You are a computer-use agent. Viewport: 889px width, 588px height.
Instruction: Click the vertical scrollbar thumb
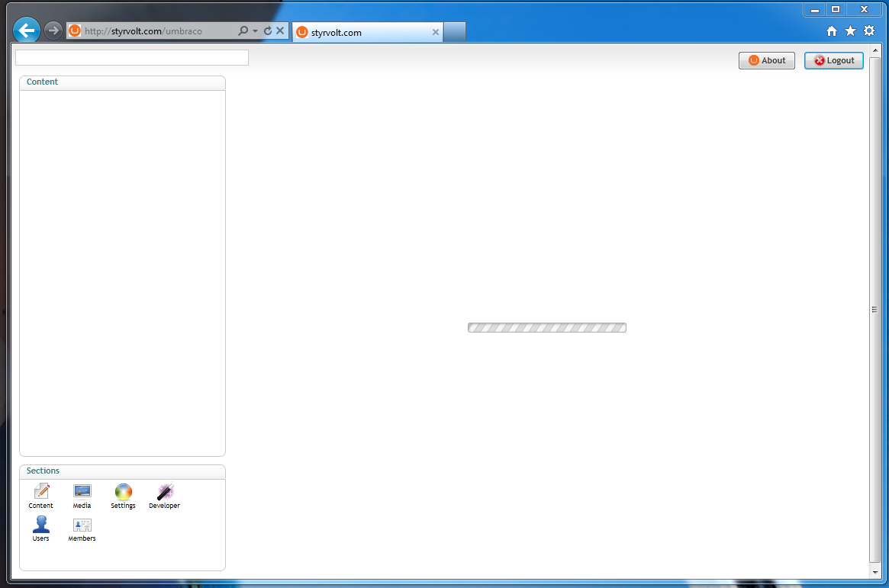click(875, 310)
